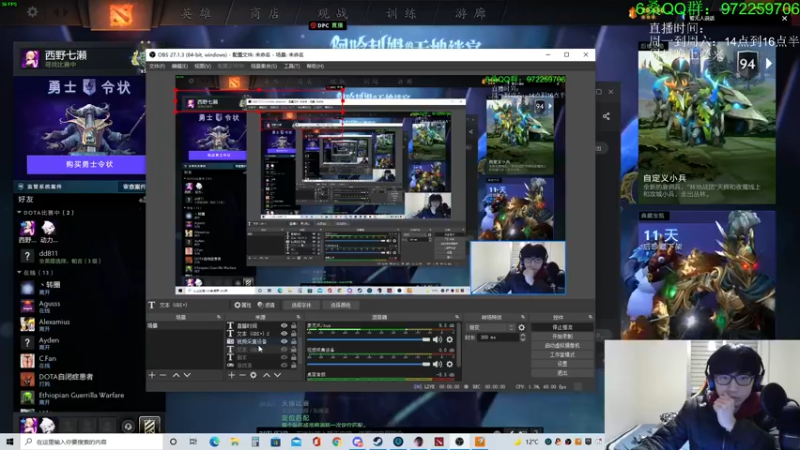The height and width of the screenshot is (450, 800).
Task: Open Google Chrome from taskbar
Action: (337, 442)
